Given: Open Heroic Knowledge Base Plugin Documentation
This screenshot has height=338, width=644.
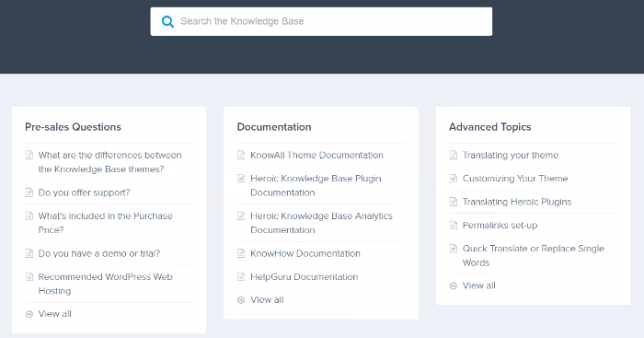Looking at the screenshot, I should [316, 185].
